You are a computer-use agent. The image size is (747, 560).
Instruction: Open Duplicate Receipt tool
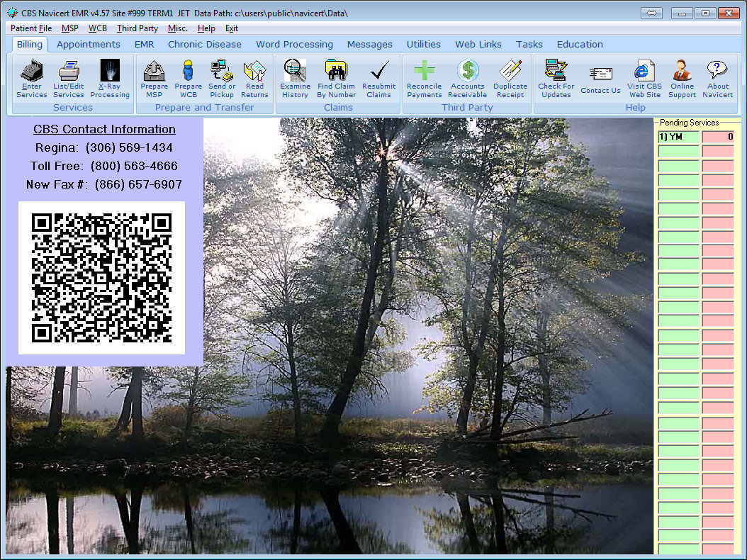coord(510,78)
